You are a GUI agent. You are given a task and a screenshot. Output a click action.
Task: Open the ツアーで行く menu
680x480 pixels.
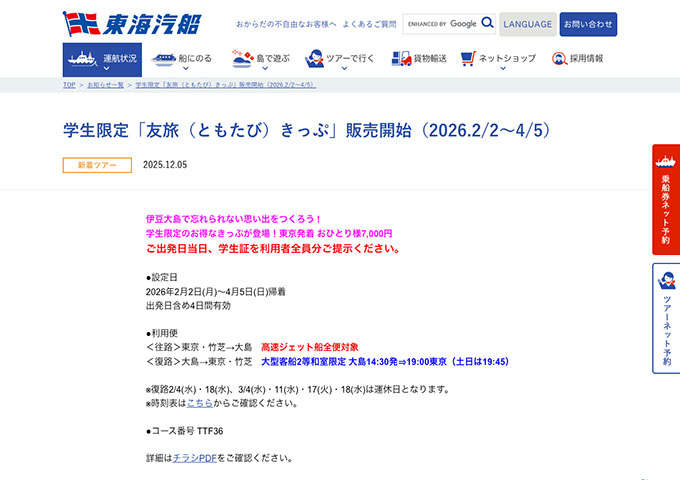pos(340,60)
